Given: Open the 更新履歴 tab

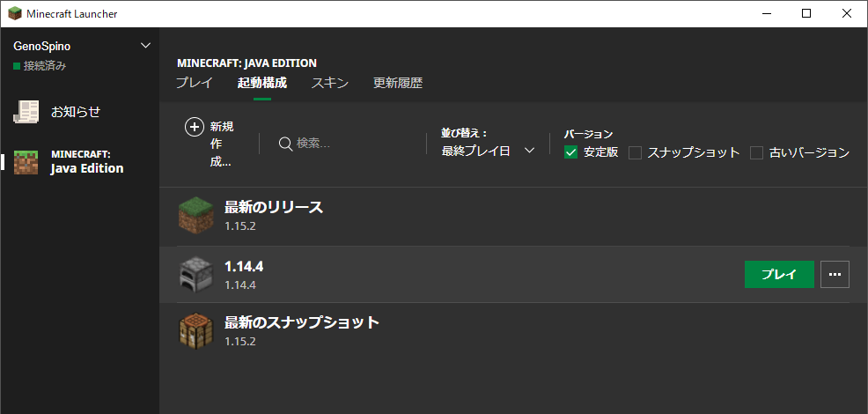Looking at the screenshot, I should click(397, 83).
